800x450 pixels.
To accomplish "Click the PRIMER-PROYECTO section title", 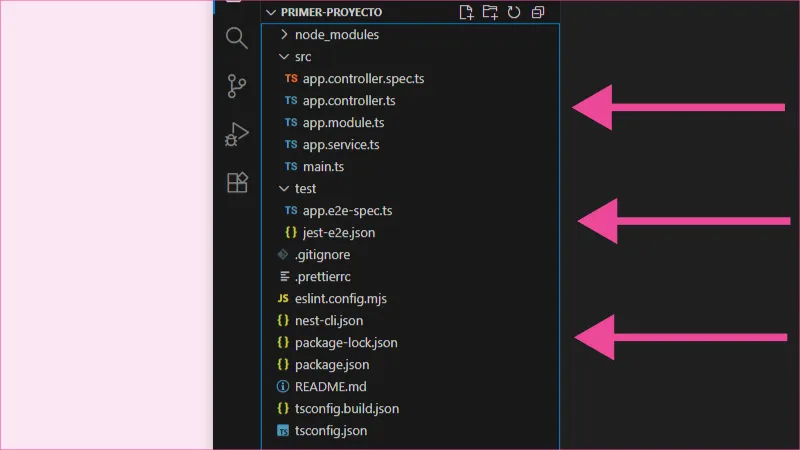I will tap(332, 12).
